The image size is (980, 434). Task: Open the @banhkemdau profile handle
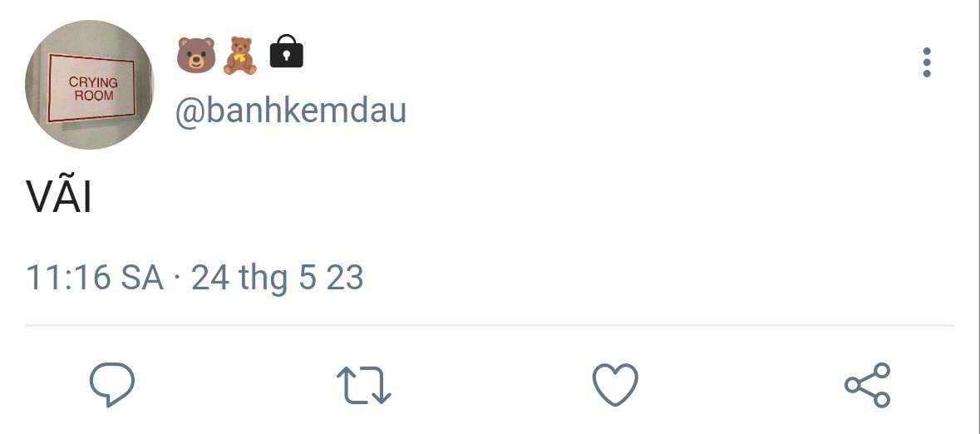point(291,111)
